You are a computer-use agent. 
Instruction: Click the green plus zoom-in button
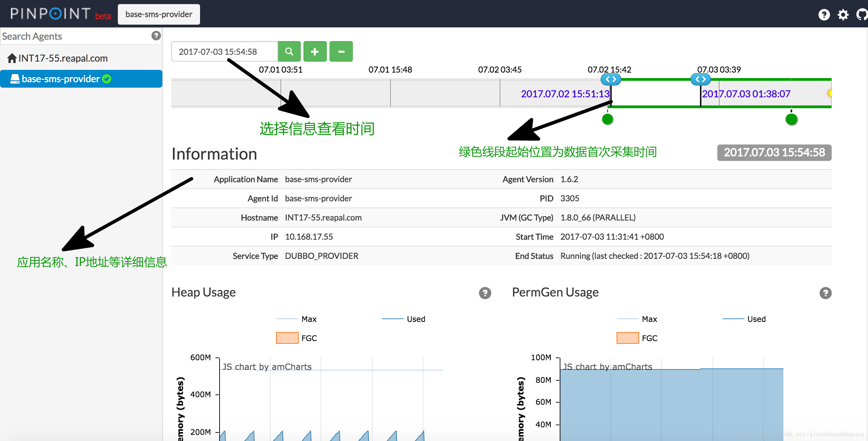[315, 51]
